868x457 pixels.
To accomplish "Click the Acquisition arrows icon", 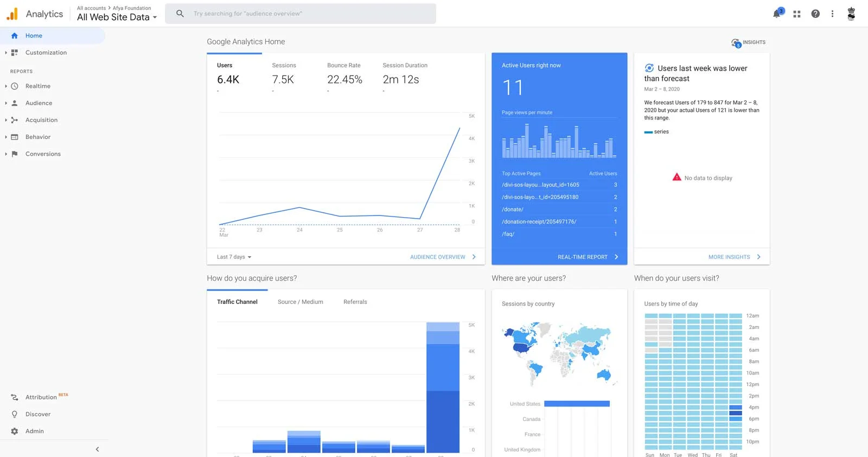I will [x=15, y=120].
